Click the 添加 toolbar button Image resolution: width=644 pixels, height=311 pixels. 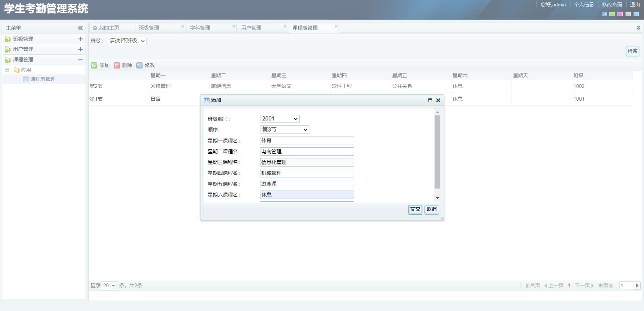(100, 65)
